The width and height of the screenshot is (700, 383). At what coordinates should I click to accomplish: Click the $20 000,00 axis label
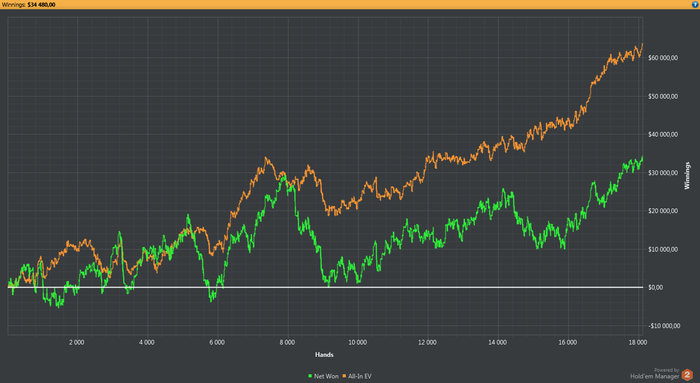[x=663, y=211]
